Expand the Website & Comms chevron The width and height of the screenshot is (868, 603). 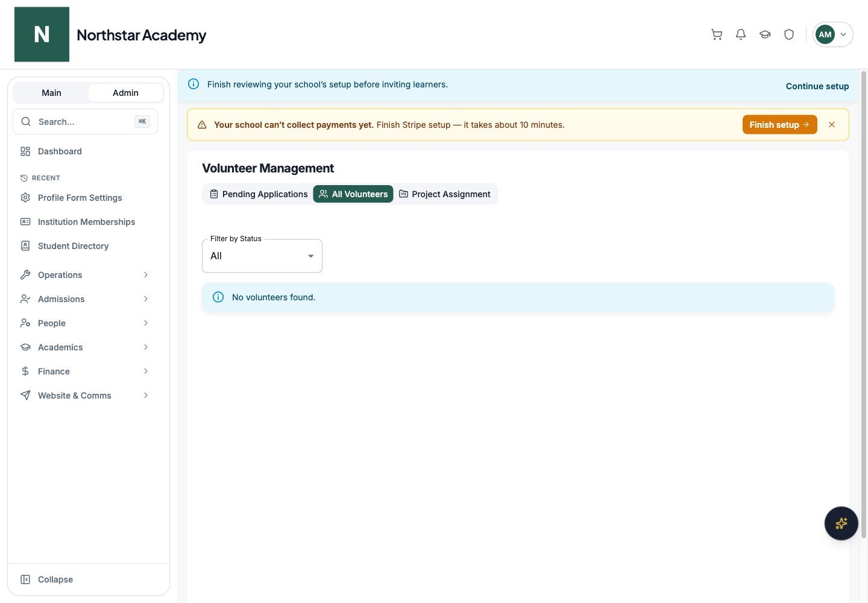[x=146, y=396]
